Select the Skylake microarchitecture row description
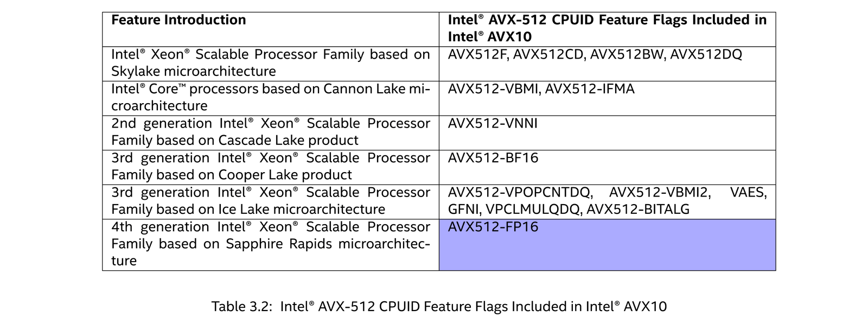 click(270, 63)
